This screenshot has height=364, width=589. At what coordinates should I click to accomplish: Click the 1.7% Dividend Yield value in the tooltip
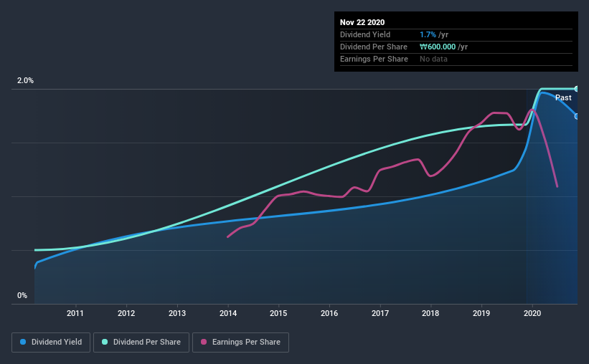[428, 34]
